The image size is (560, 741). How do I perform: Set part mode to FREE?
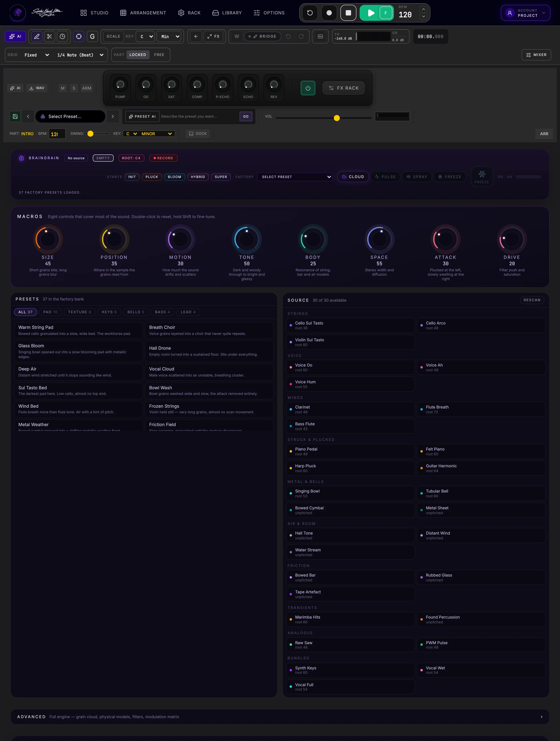159,55
